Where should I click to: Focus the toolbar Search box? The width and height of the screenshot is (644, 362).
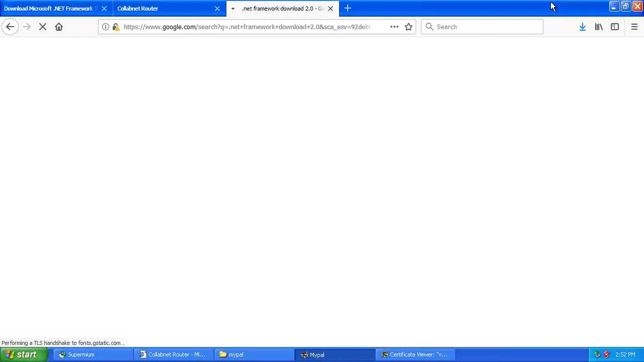pos(482,27)
